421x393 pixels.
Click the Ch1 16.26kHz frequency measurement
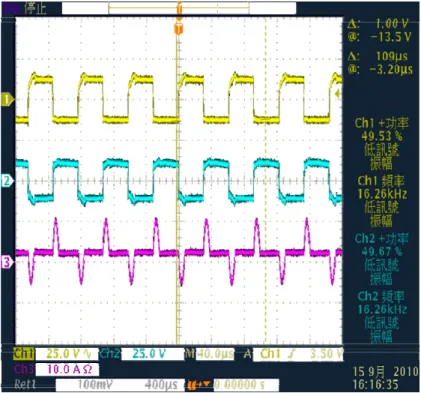click(x=382, y=194)
